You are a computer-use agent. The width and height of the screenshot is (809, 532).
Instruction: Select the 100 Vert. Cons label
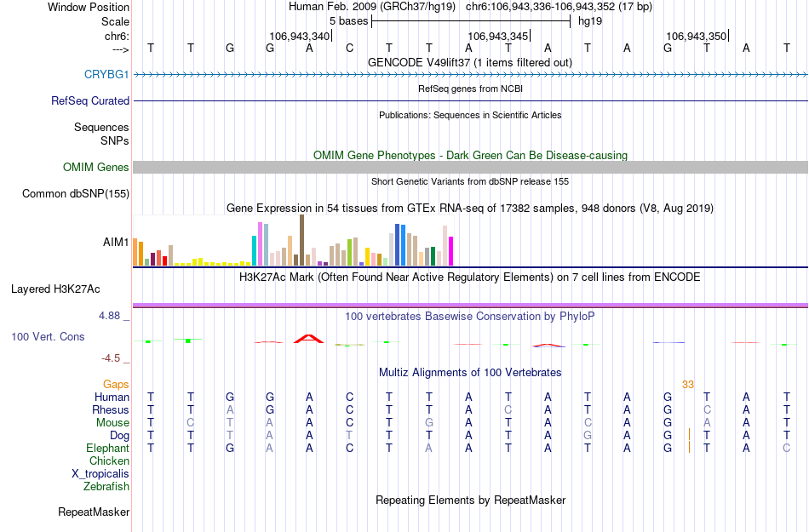[48, 337]
